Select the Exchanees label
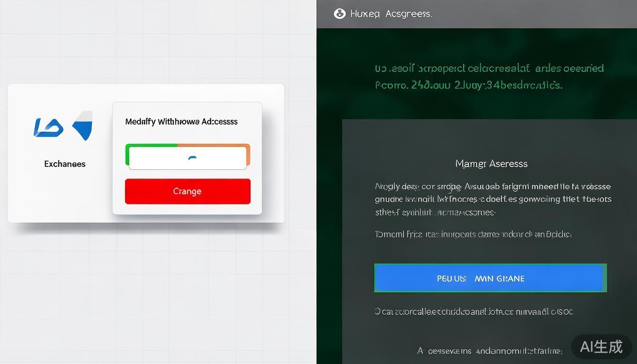This screenshot has height=364, width=637. pyautogui.click(x=65, y=164)
